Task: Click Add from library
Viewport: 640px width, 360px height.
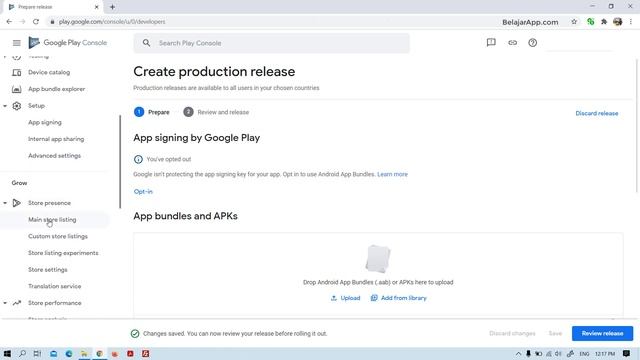Action: (x=398, y=298)
